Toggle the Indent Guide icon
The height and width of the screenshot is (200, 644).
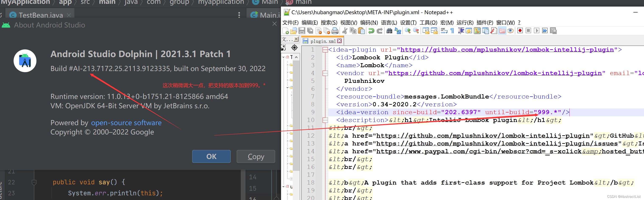(x=461, y=31)
